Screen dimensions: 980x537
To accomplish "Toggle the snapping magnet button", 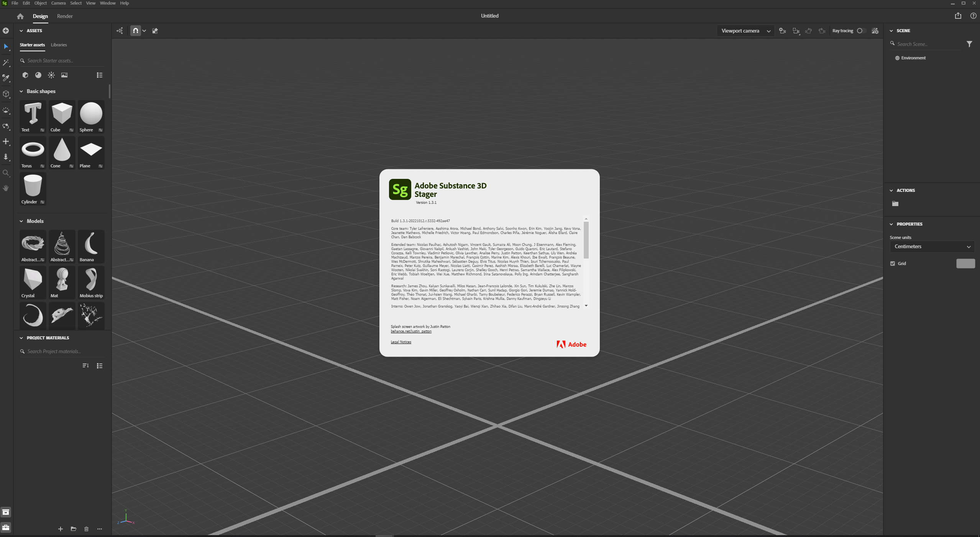I will 136,31.
